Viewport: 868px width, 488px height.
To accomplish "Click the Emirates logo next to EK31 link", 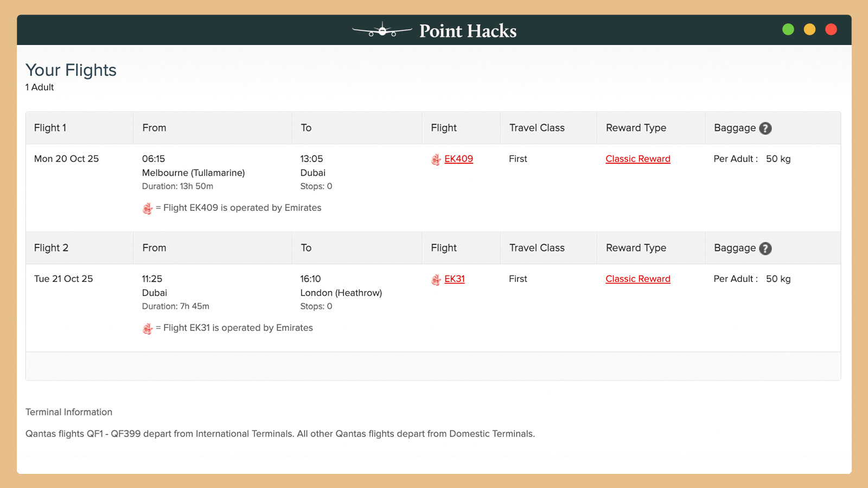I will tap(436, 280).
